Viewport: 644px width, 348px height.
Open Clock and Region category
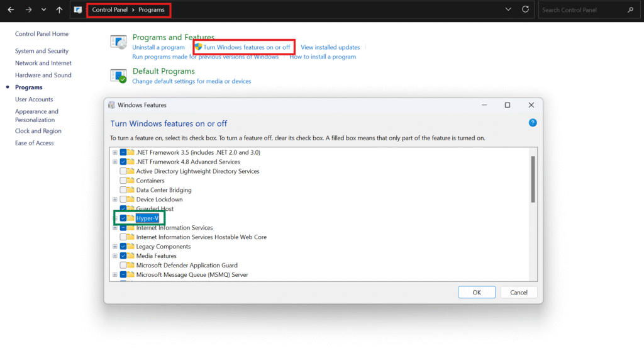[38, 131]
